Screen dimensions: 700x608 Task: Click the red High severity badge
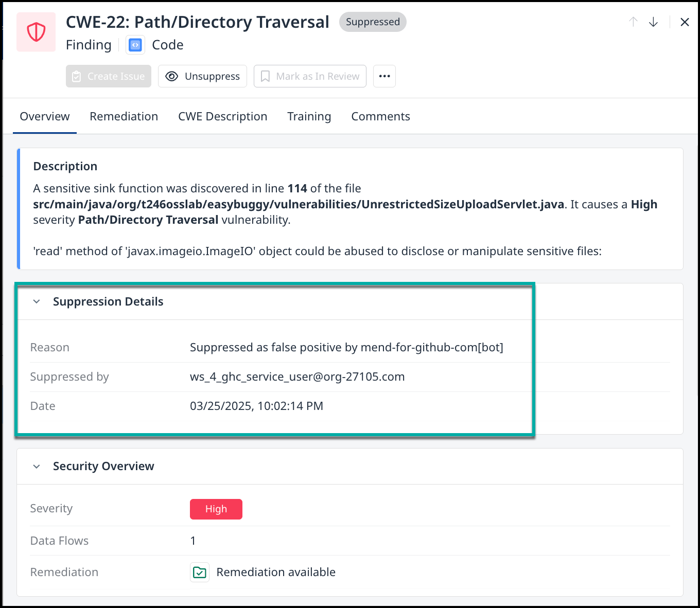[x=216, y=509]
